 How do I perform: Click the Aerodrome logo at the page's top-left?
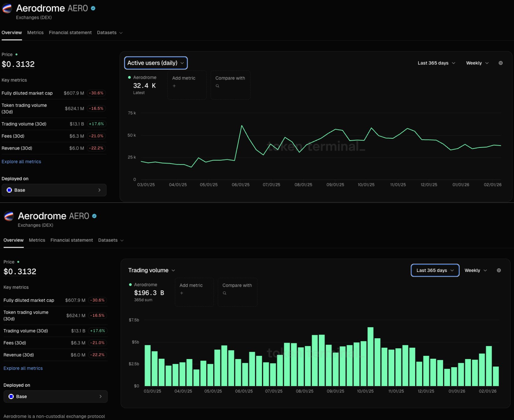click(7, 8)
